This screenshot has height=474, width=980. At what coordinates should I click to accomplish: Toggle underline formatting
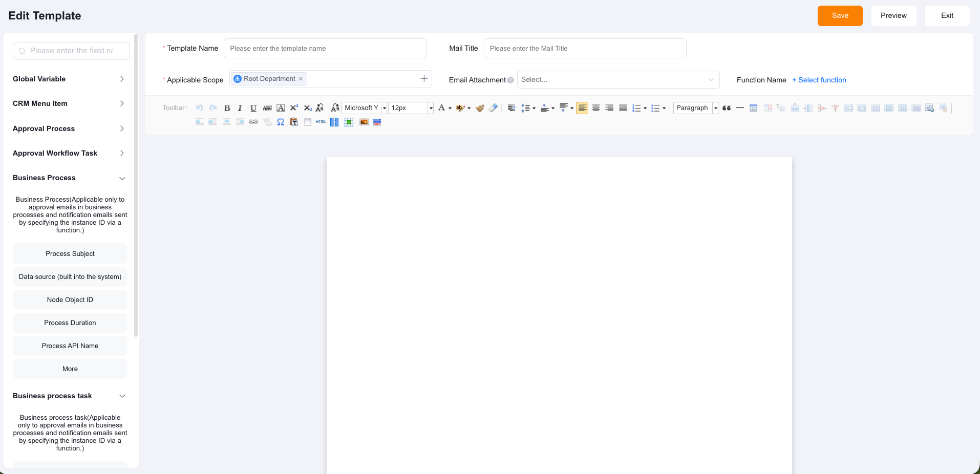[x=253, y=108]
